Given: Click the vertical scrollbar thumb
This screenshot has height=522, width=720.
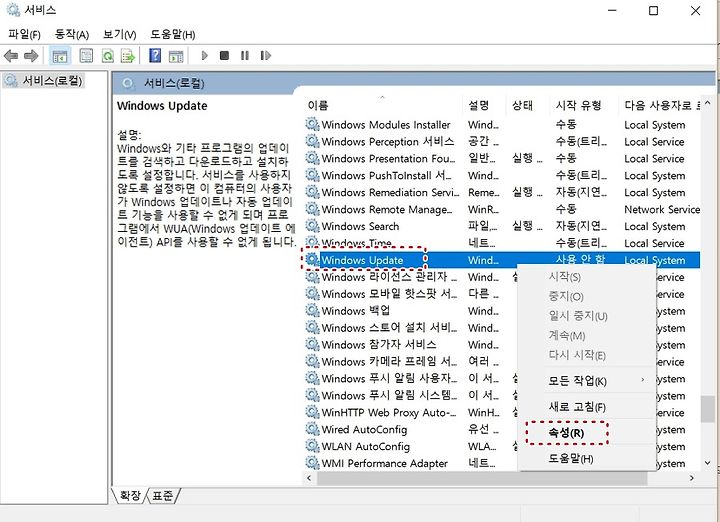Looking at the screenshot, I should pos(707,409).
